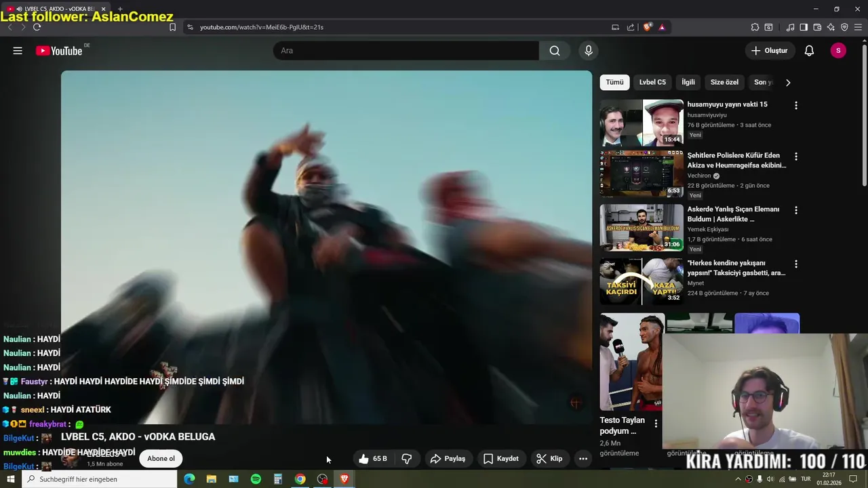Open Askerde Yanlış Sıçan Elemanı thumbnail
This screenshot has height=488, width=868.
point(642,228)
